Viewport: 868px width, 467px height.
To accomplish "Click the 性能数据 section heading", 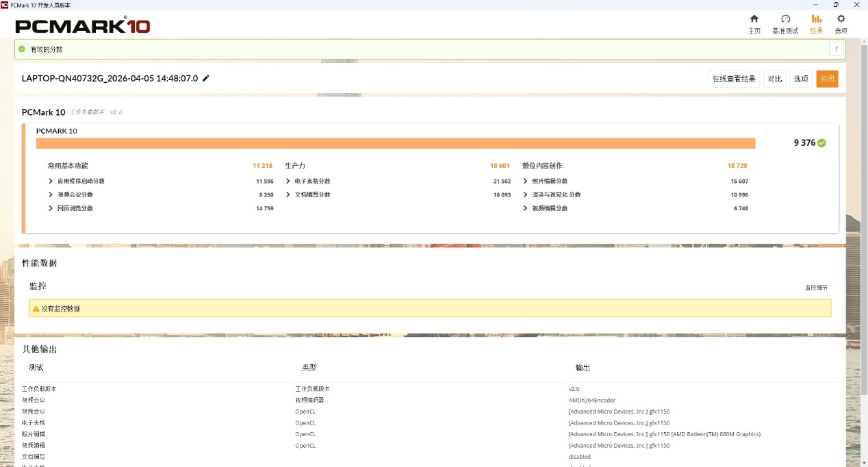I will (40, 263).
